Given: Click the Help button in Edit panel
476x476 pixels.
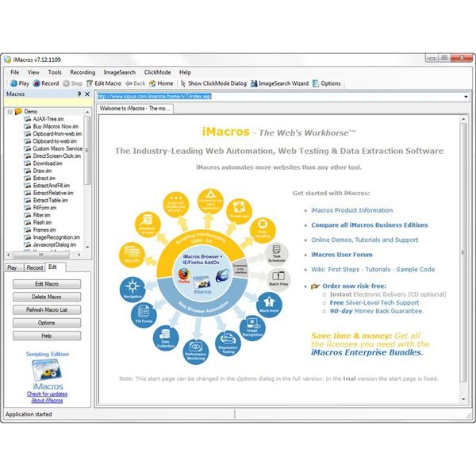Looking at the screenshot, I should click(47, 336).
